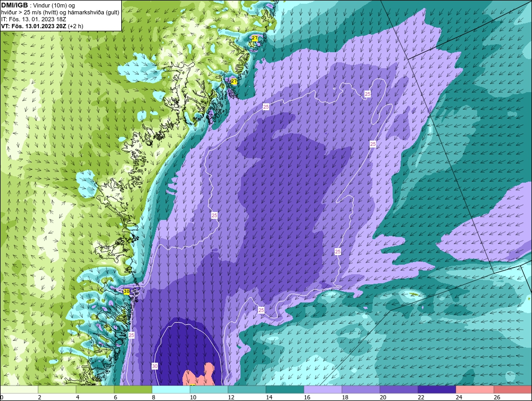532x401 pixels.
Task: Select the 16–18 m/s lavender legend swatch
Action: pos(323,389)
